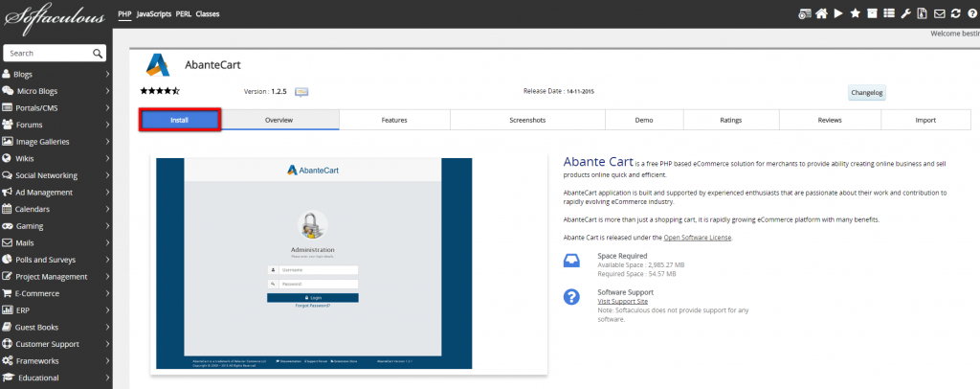980x389 pixels.
Task: Expand the ERP category arrow
Action: pyautogui.click(x=107, y=310)
